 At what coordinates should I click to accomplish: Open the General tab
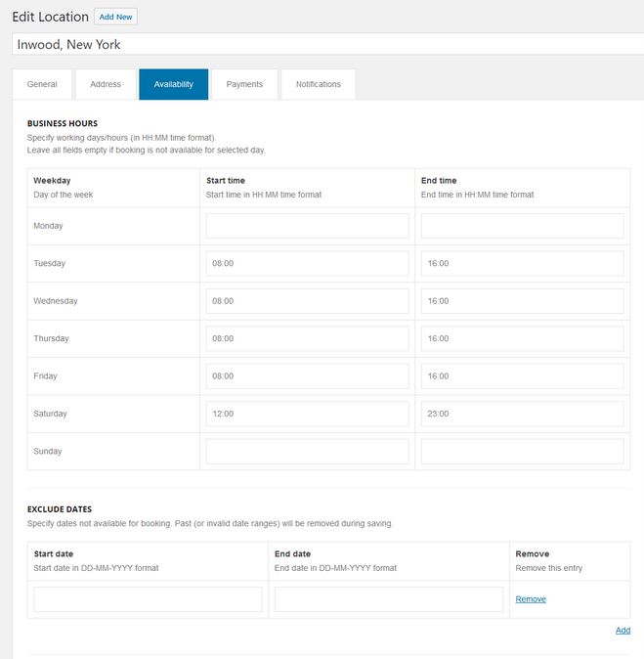[42, 84]
